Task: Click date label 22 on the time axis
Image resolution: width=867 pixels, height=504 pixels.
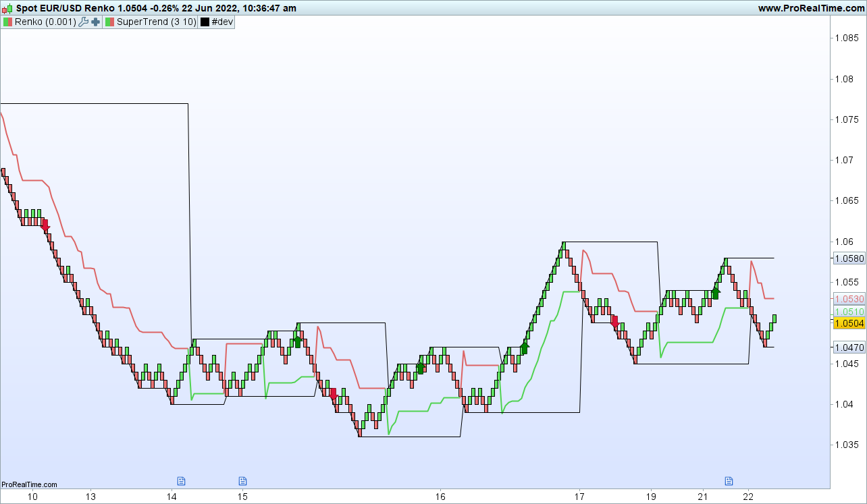Action: pyautogui.click(x=747, y=497)
